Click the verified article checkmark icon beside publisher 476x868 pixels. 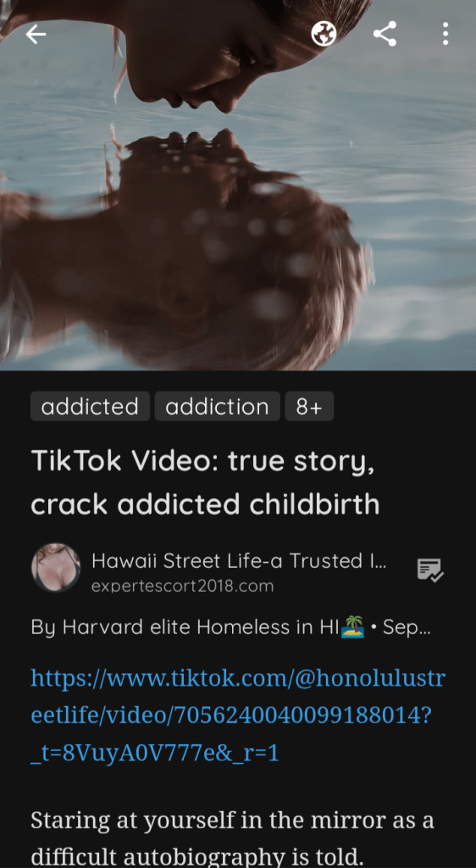tap(430, 570)
